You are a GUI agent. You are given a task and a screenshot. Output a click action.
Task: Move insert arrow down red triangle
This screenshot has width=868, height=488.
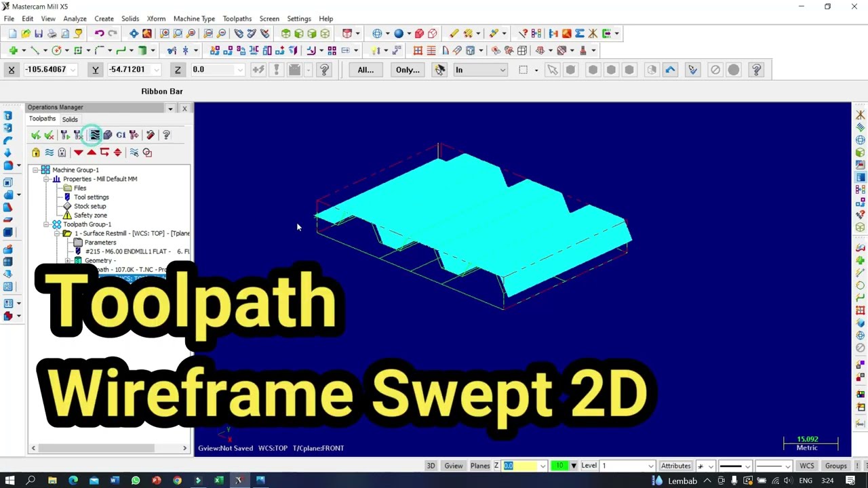79,152
